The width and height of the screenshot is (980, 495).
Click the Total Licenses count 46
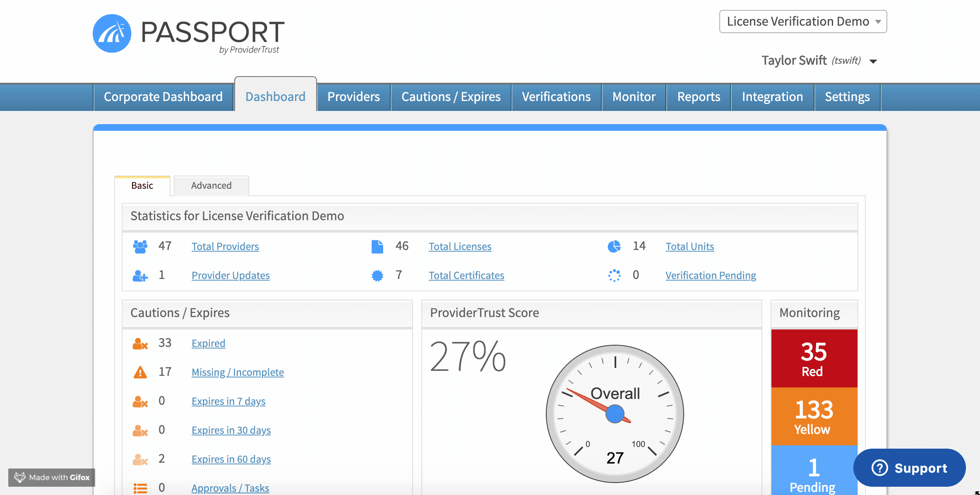click(402, 246)
